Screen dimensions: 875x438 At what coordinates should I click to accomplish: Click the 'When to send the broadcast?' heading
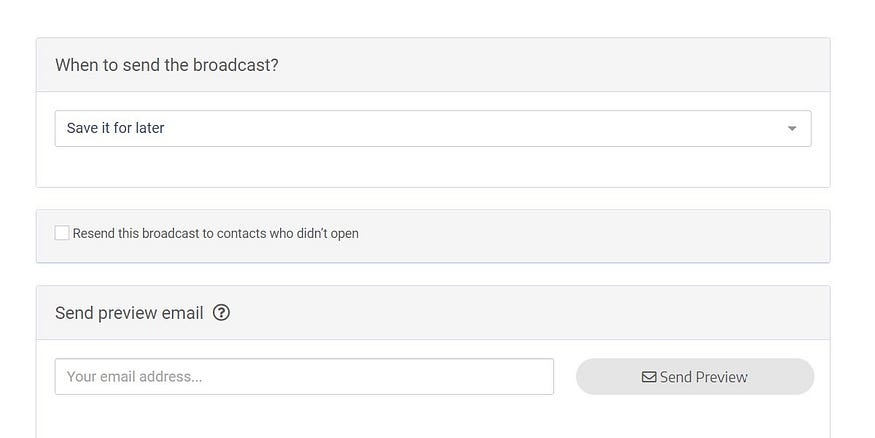click(x=167, y=65)
